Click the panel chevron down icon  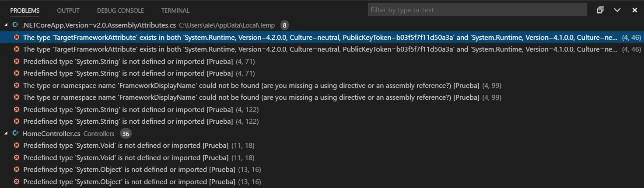617,10
